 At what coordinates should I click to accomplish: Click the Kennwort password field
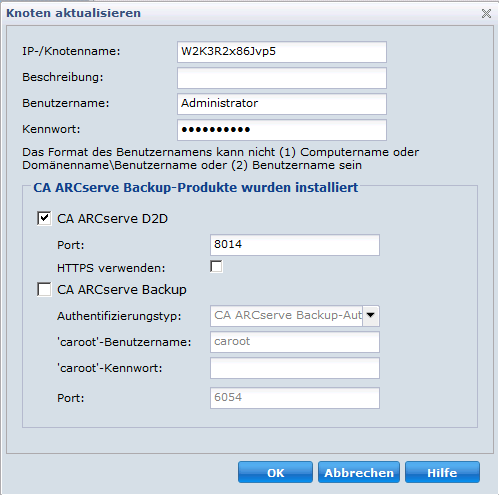point(282,130)
